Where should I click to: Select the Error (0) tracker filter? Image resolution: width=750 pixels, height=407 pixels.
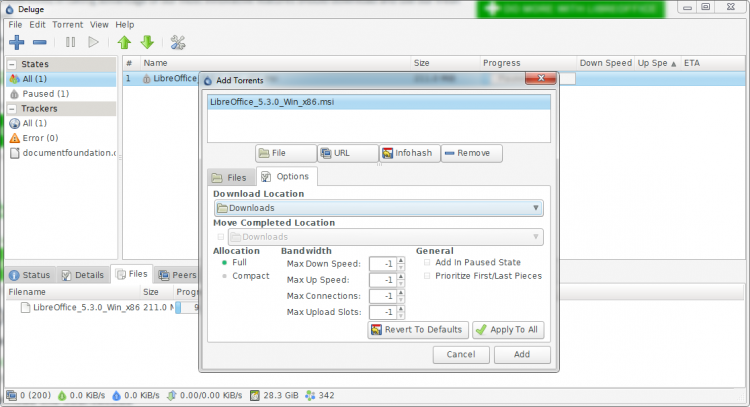pyautogui.click(x=61, y=138)
